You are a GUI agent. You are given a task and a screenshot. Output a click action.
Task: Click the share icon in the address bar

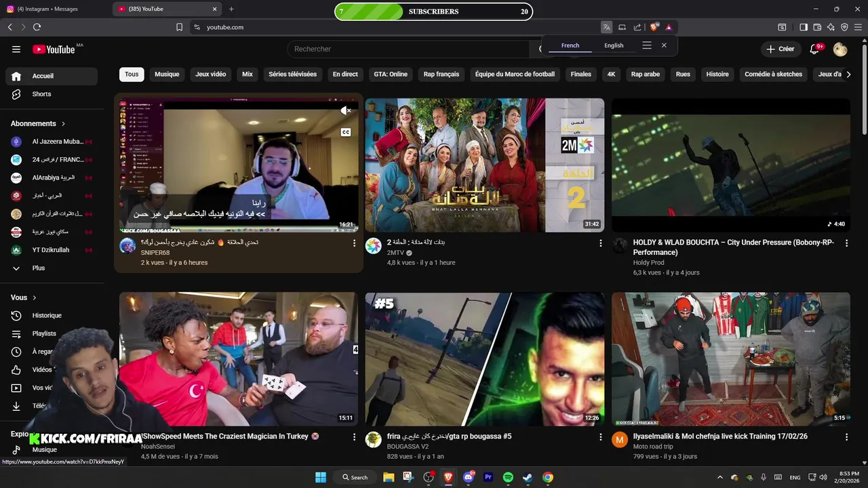click(637, 27)
